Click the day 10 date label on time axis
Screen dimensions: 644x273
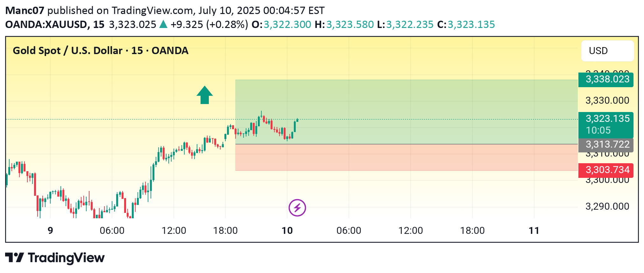coord(287,230)
